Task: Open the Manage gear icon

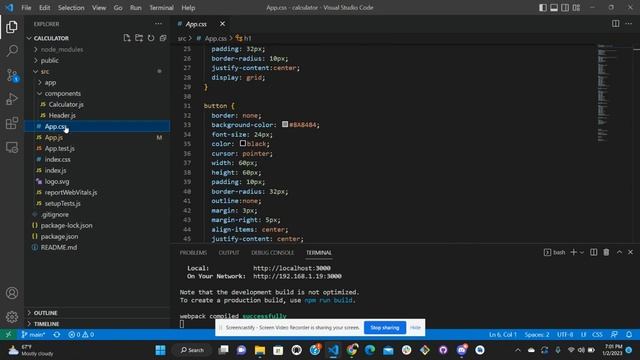Action: (x=12, y=317)
